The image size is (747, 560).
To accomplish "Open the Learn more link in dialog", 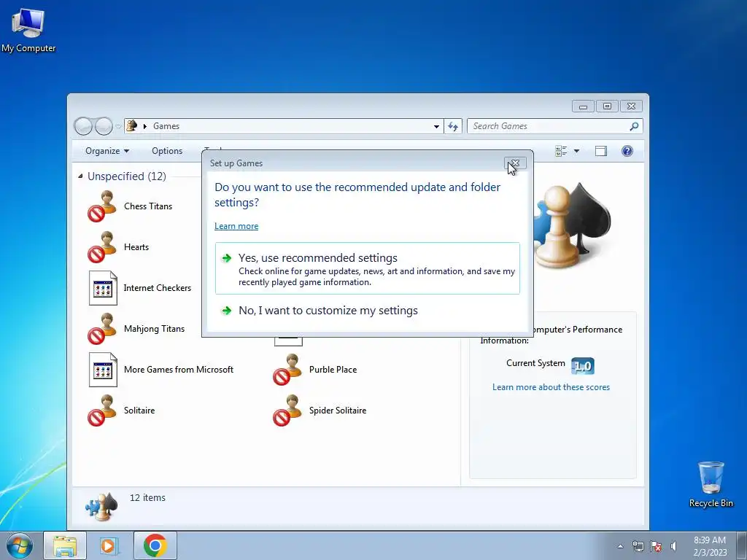I will point(236,226).
